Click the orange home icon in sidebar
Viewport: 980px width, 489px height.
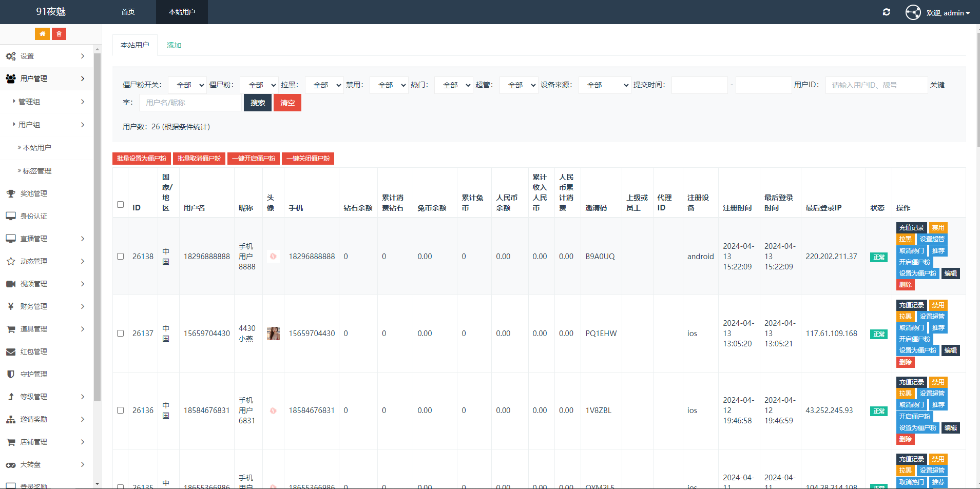point(42,34)
